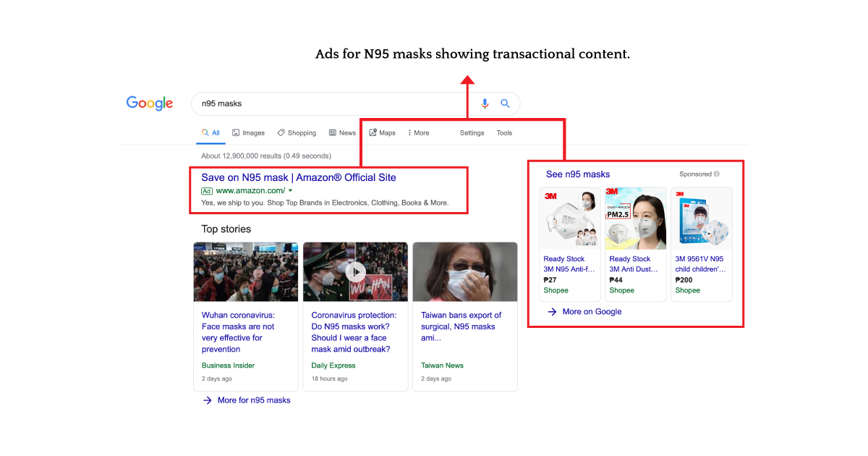The width and height of the screenshot is (868, 456).
Task: Click the woman covering mask photo in Taiwan News story
Action: point(465,272)
